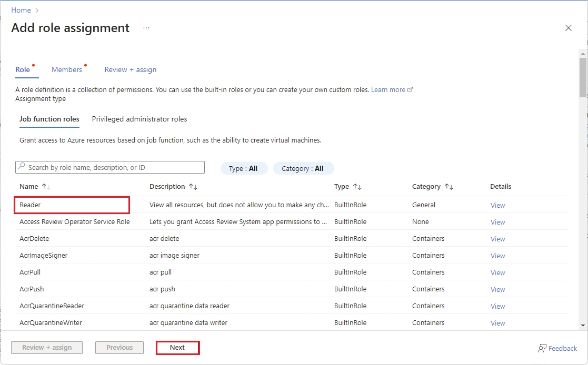Switch to the Review + assign tab

click(130, 69)
